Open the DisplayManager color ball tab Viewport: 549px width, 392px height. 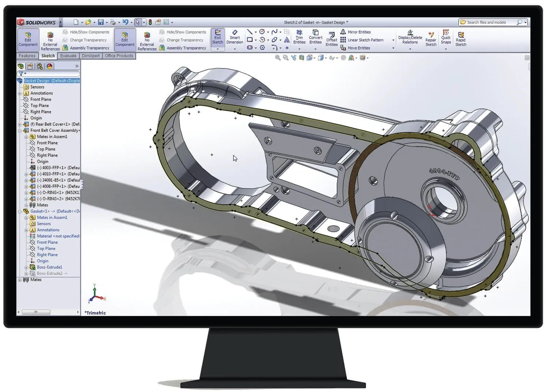click(x=49, y=66)
